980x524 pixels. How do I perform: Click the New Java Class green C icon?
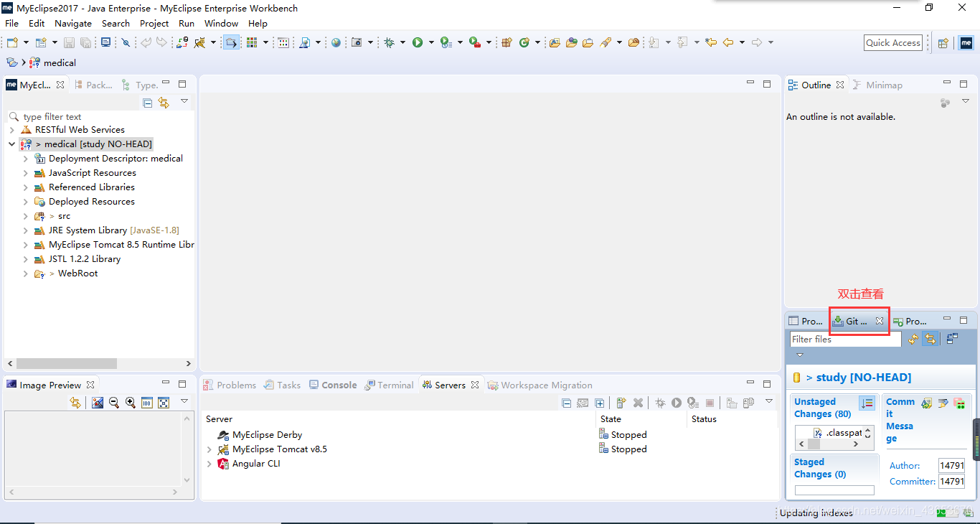(524, 42)
